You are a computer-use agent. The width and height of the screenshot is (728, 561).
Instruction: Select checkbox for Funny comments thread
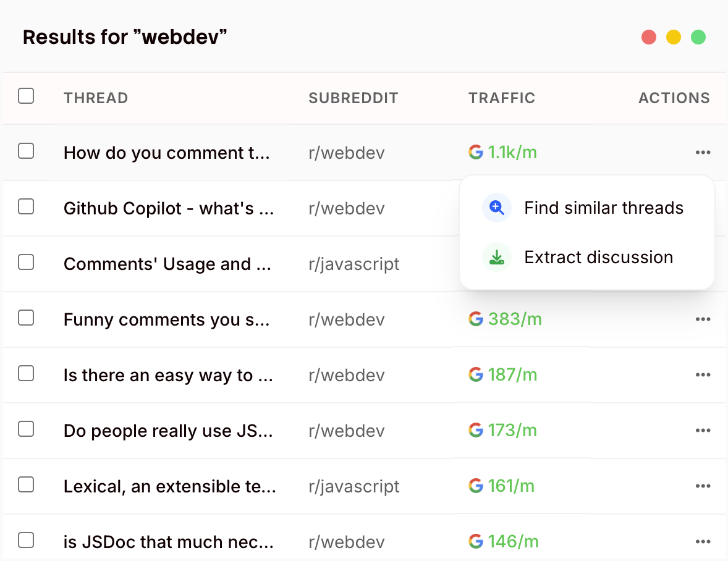coord(26,318)
